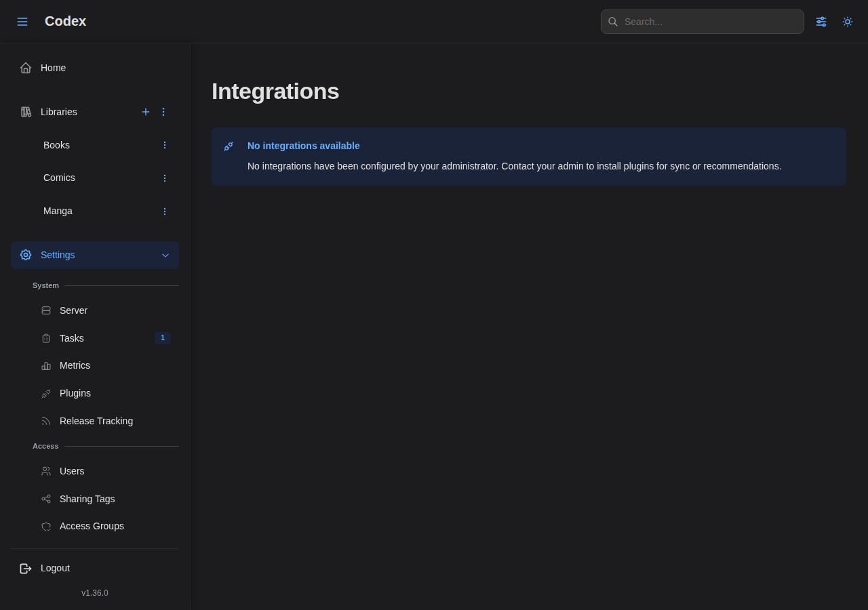Open the Comics library options menu
This screenshot has height=610, width=868.
tap(164, 178)
